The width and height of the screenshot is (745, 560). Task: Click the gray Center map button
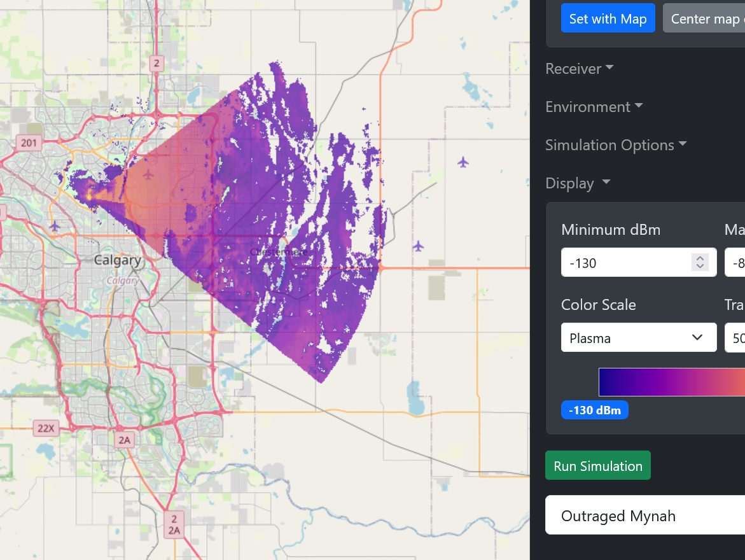pyautogui.click(x=704, y=19)
